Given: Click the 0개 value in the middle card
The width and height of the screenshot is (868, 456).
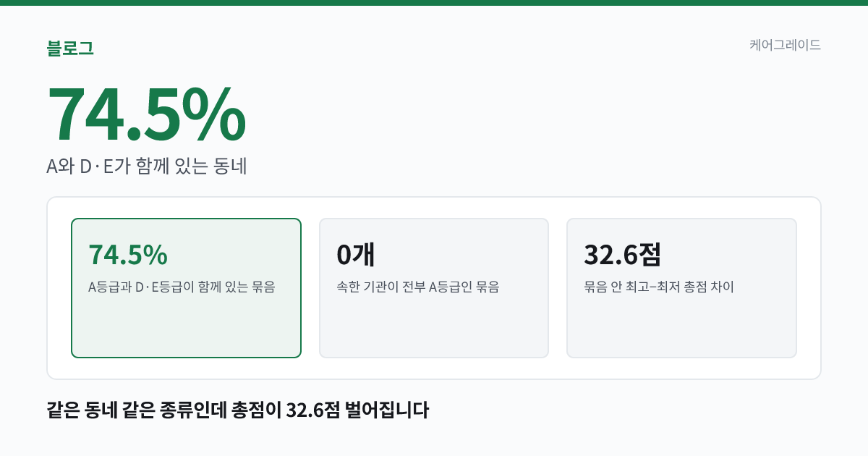Looking at the screenshot, I should 355,255.
